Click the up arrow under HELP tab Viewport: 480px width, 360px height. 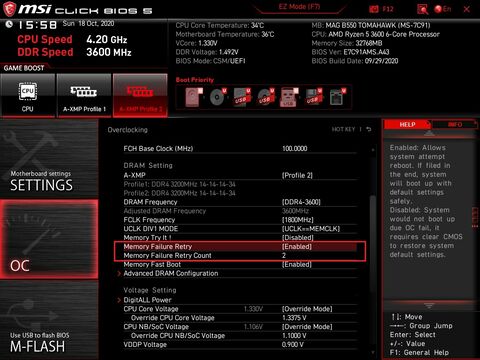click(x=429, y=133)
